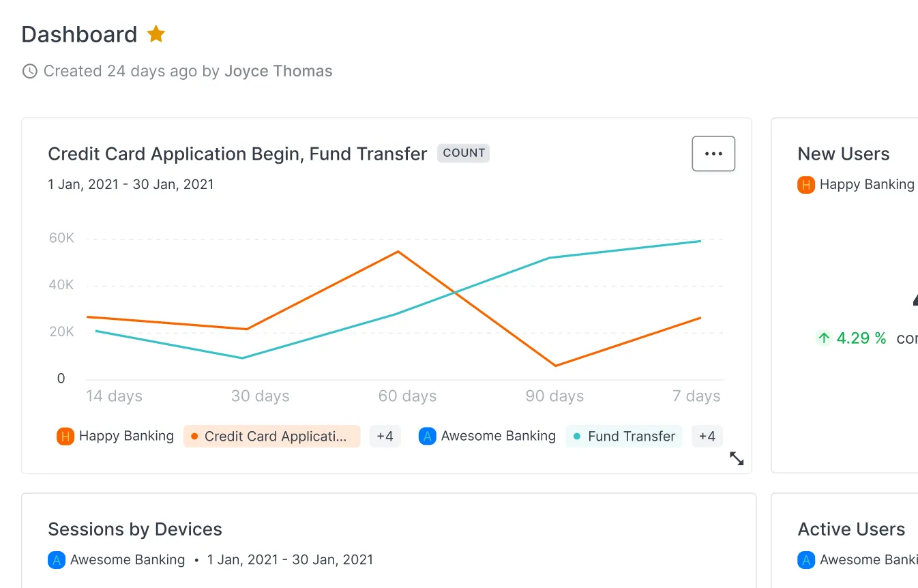Screen dimensions: 918x588
Task: Open the Sessions by Devices card heading
Action: coord(134,529)
